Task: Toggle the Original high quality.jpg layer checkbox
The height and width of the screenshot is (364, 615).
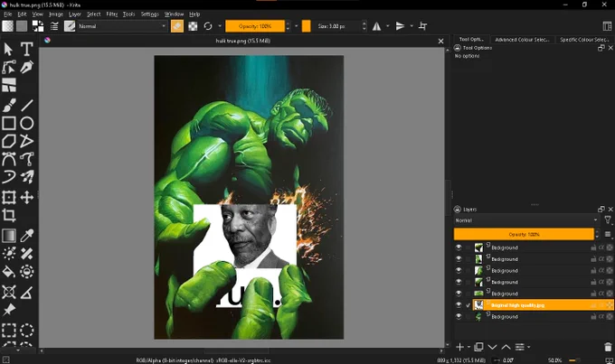Action: click(468, 304)
